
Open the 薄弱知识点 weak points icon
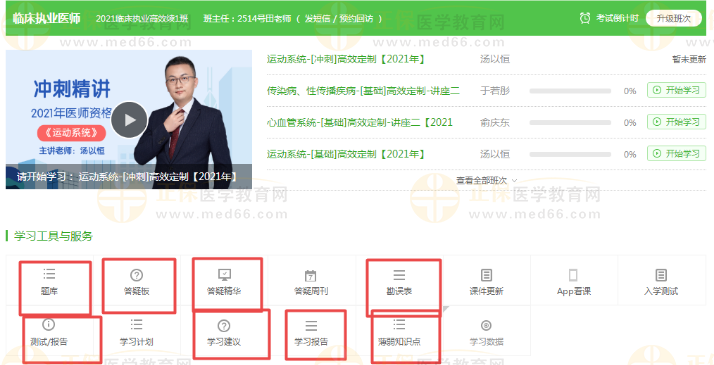click(x=399, y=324)
